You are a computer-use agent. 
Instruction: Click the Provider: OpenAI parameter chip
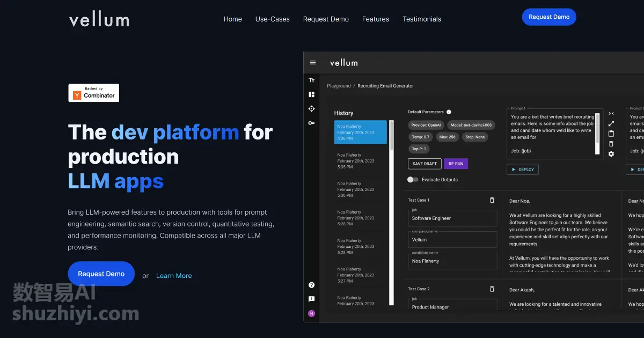point(426,125)
